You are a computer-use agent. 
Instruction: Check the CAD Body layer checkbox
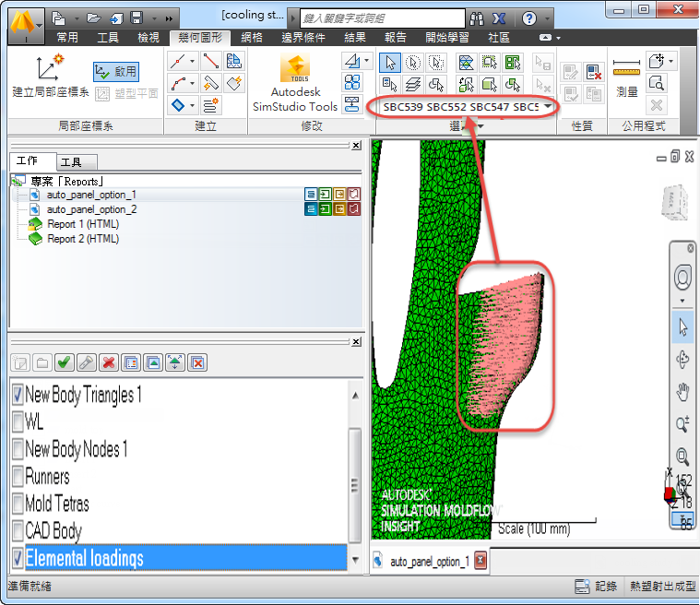(18, 531)
